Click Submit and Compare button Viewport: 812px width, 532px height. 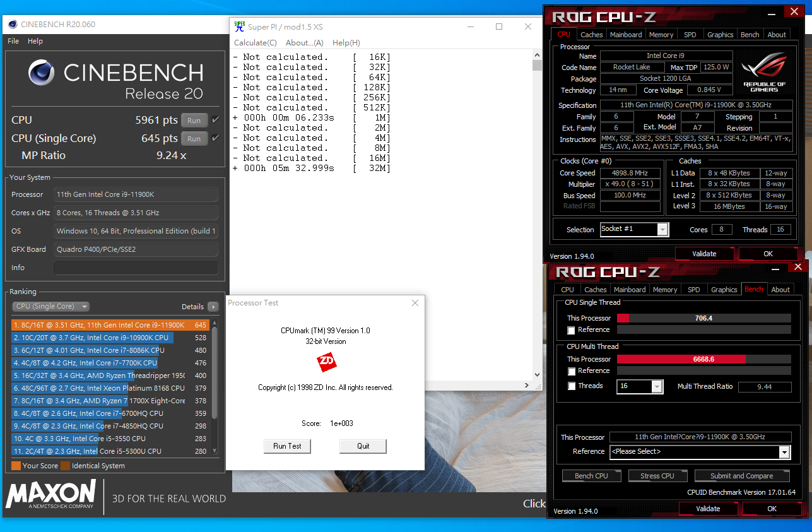click(x=742, y=476)
